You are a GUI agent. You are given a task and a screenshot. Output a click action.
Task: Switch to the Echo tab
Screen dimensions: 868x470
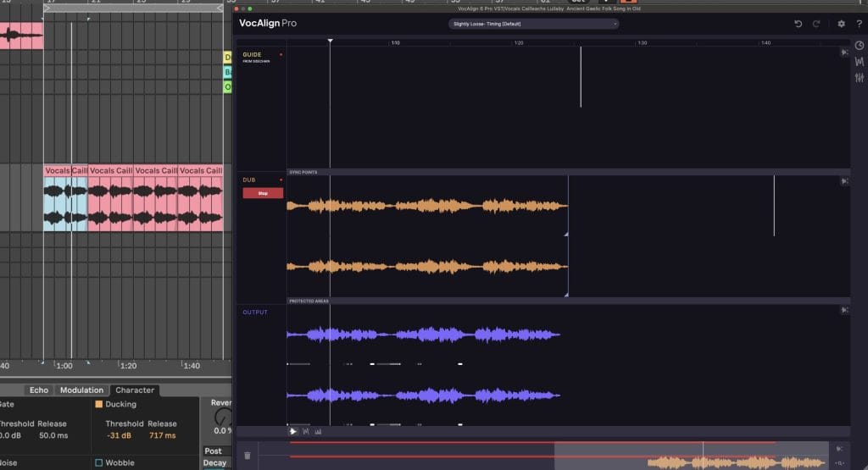[x=39, y=390]
